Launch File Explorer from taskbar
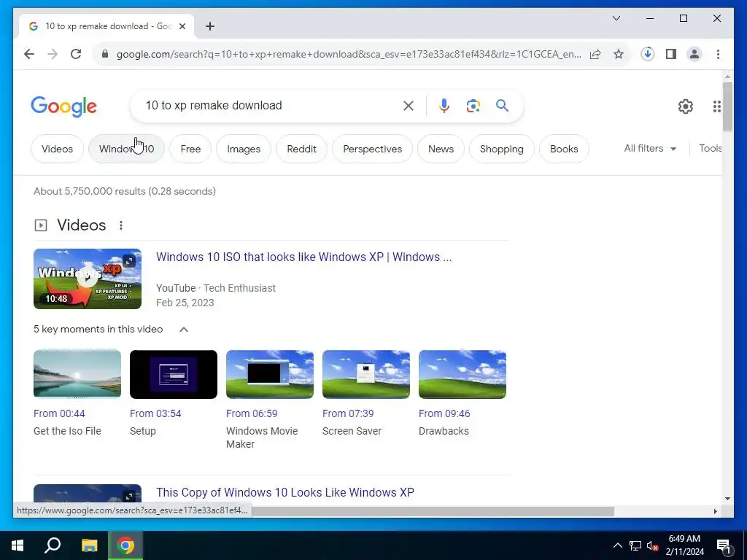The width and height of the screenshot is (747, 560). point(89,545)
